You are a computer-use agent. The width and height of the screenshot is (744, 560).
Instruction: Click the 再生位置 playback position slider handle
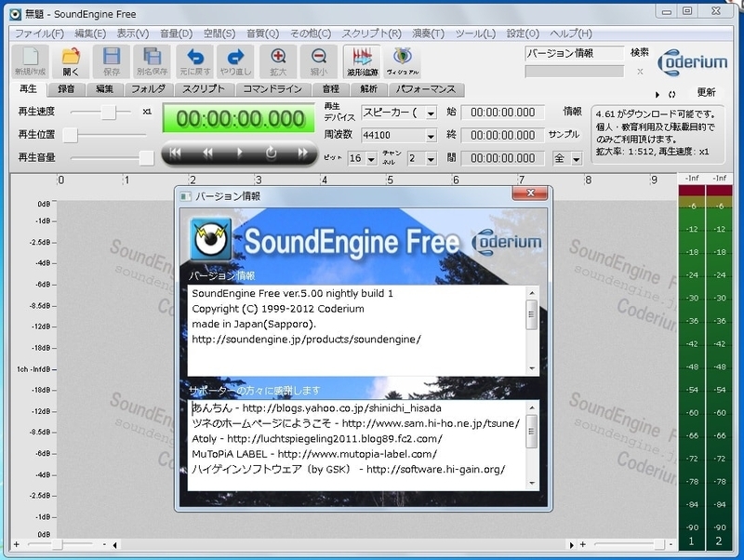point(71,135)
